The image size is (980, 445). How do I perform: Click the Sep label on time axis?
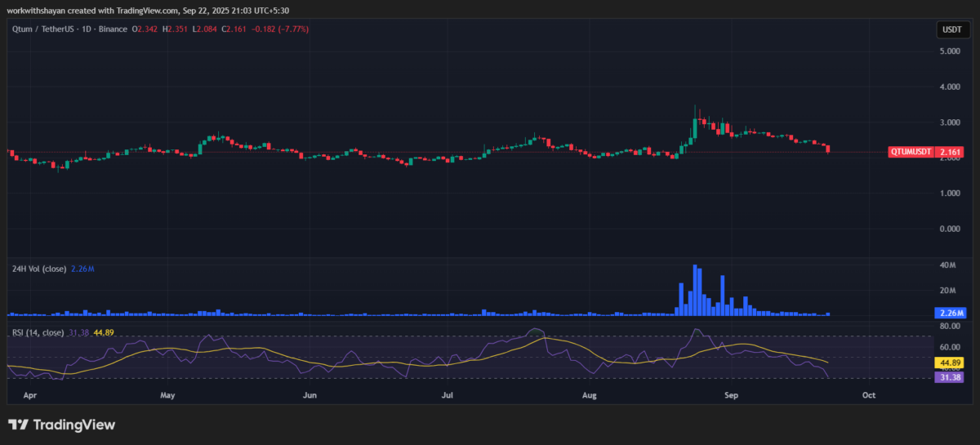tap(732, 395)
